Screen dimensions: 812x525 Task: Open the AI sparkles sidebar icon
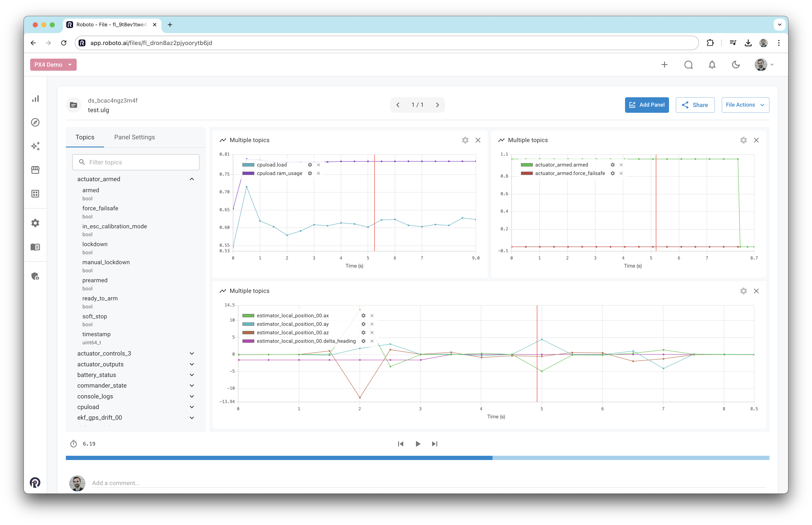(35, 146)
